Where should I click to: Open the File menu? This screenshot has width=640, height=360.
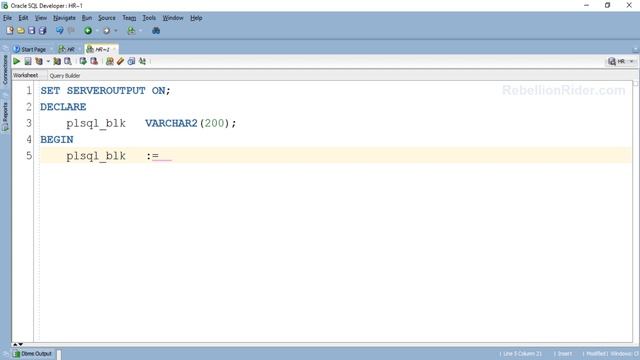click(x=7, y=18)
